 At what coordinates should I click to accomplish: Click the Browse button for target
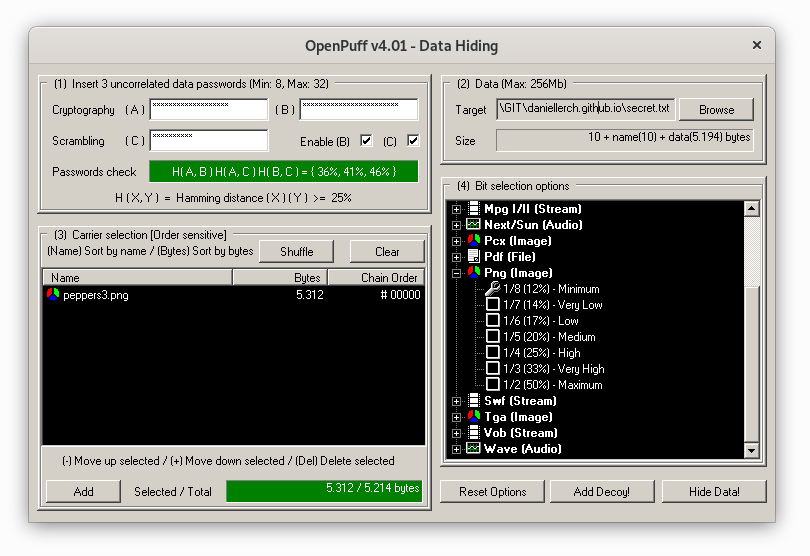pos(716,110)
